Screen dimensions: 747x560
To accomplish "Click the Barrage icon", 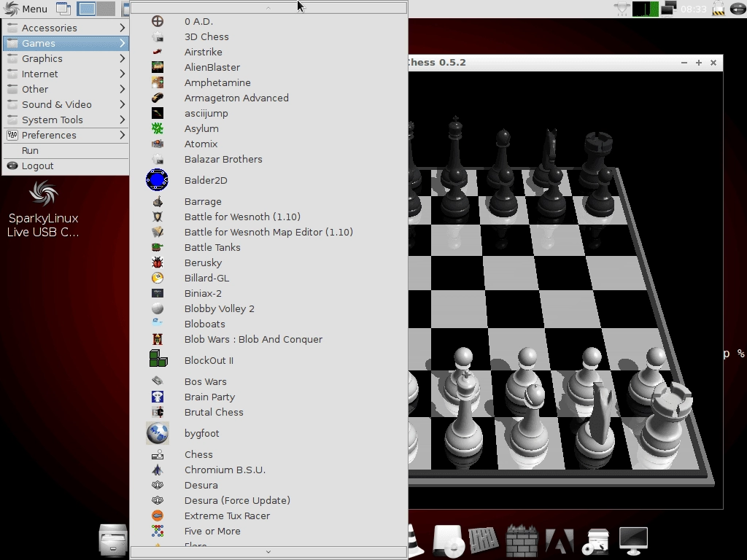I will pyautogui.click(x=158, y=201).
